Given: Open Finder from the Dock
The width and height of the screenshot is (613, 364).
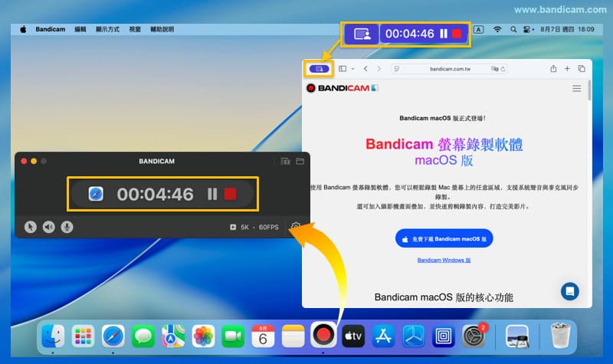Looking at the screenshot, I should pyautogui.click(x=53, y=336).
